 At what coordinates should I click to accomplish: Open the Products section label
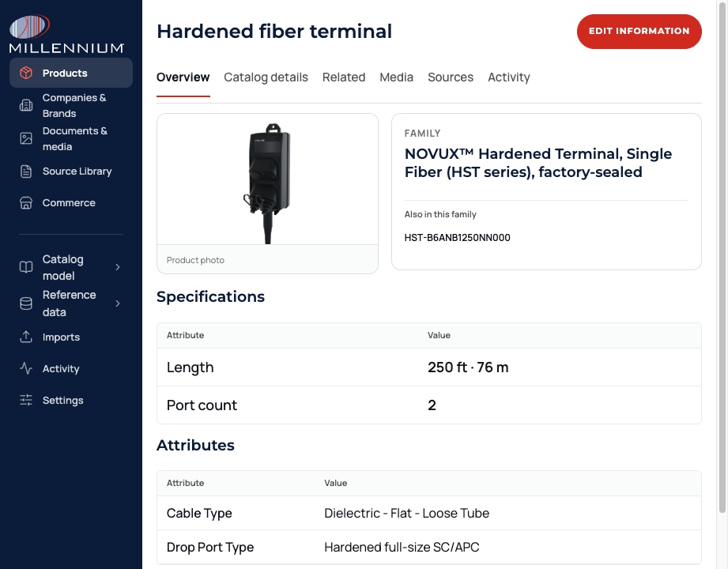coord(65,73)
